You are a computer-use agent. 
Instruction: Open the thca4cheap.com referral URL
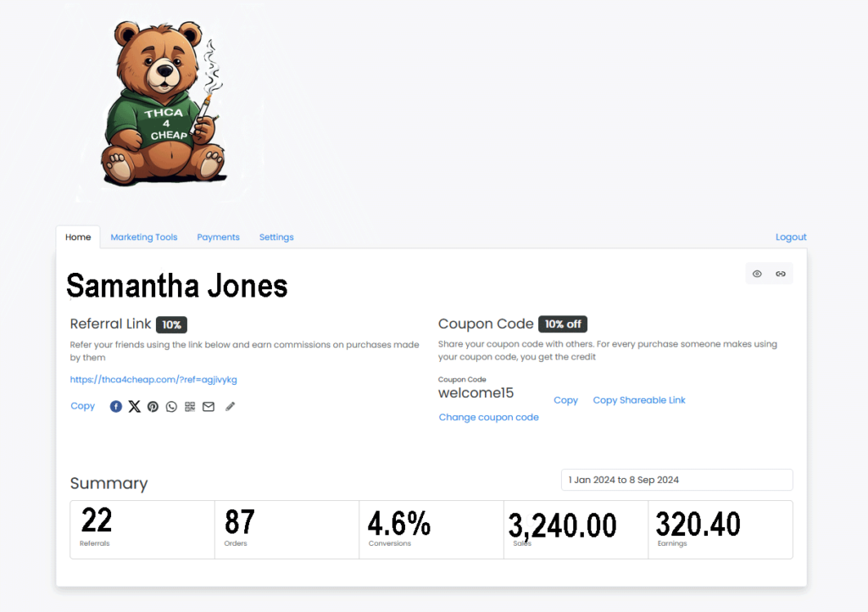pos(153,380)
